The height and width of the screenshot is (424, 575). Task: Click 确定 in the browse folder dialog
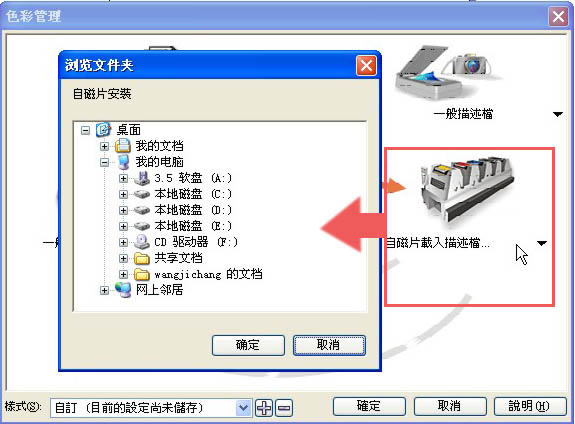(x=248, y=345)
